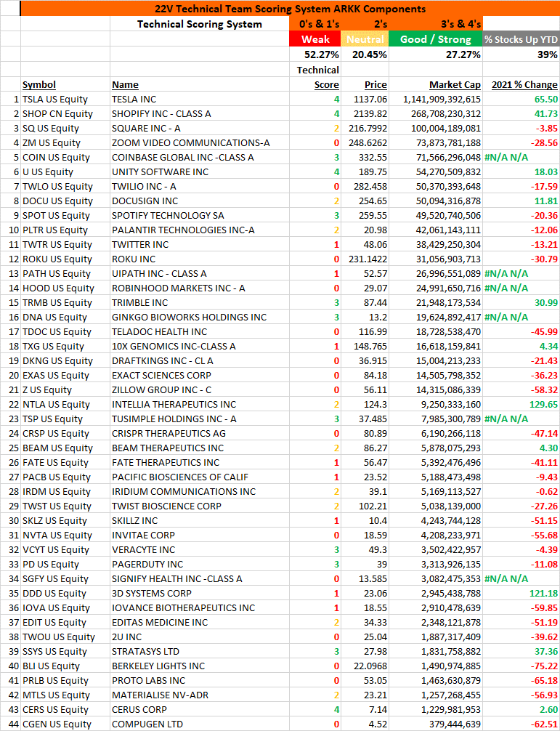Click 'UIPATH INC - CLASS A' cell
560x731 pixels.
(x=200, y=273)
